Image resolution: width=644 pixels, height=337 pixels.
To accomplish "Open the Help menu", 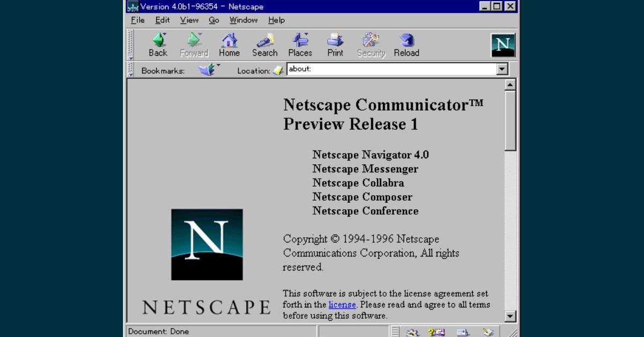I will (x=276, y=20).
